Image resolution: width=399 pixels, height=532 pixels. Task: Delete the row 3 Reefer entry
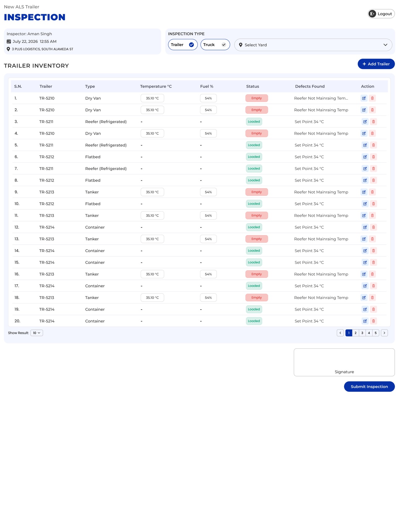click(373, 122)
